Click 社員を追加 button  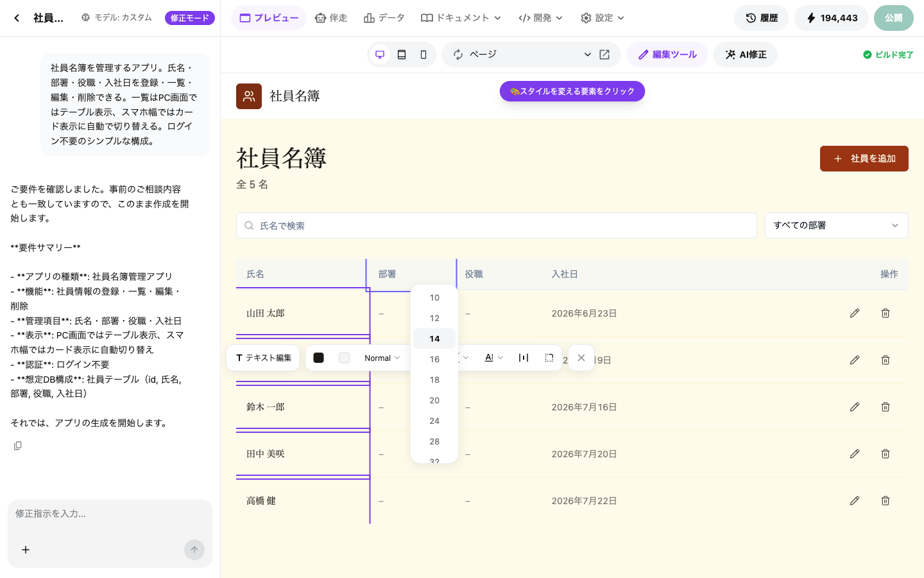coord(864,159)
